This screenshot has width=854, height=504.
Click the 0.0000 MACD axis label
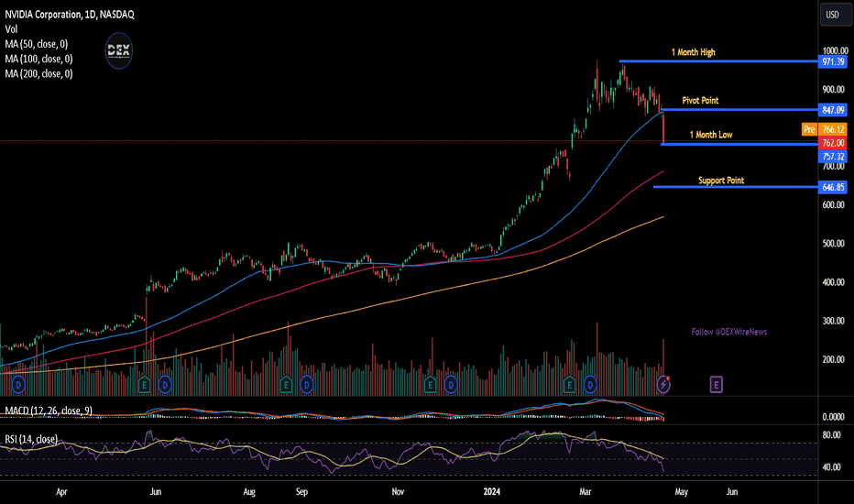pyautogui.click(x=834, y=417)
